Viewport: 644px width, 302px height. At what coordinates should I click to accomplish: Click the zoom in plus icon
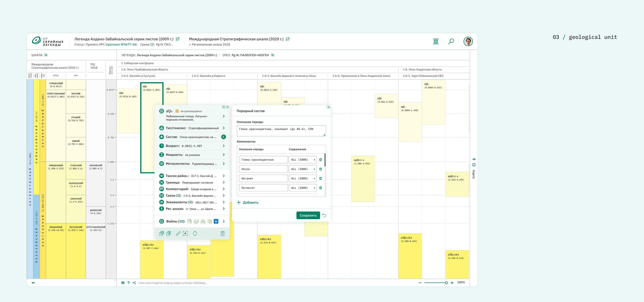tap(452, 283)
